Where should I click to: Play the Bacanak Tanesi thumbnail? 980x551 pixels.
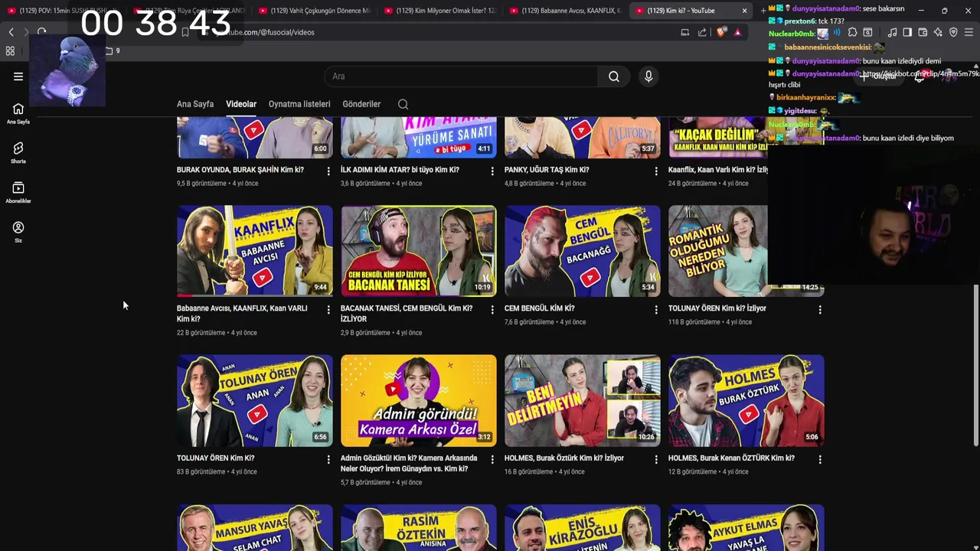pos(419,251)
